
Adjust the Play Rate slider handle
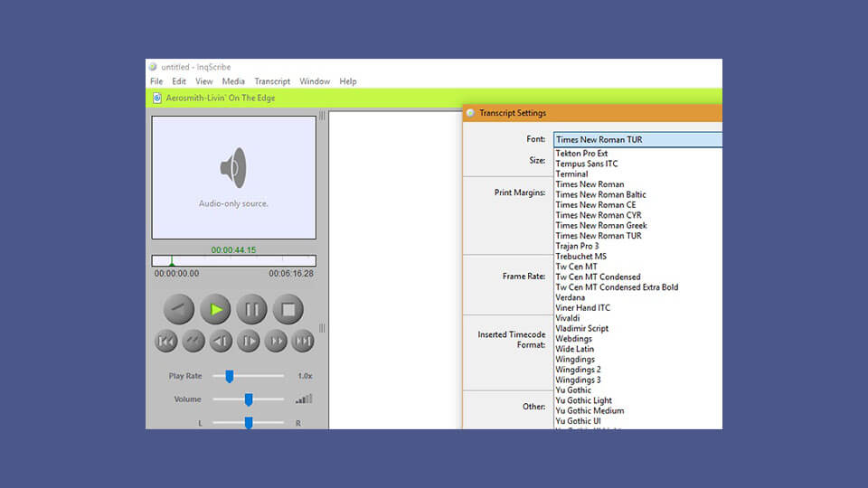click(229, 376)
